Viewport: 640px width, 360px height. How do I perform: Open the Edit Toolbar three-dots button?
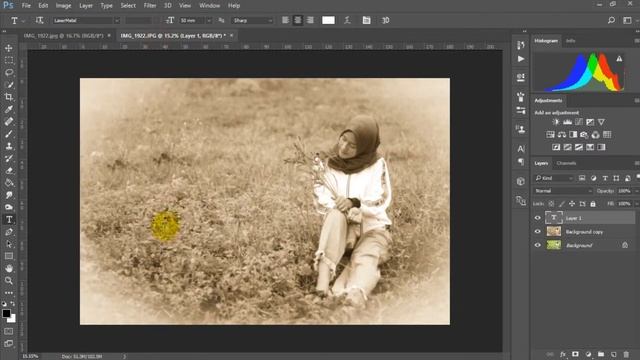coord(9,293)
